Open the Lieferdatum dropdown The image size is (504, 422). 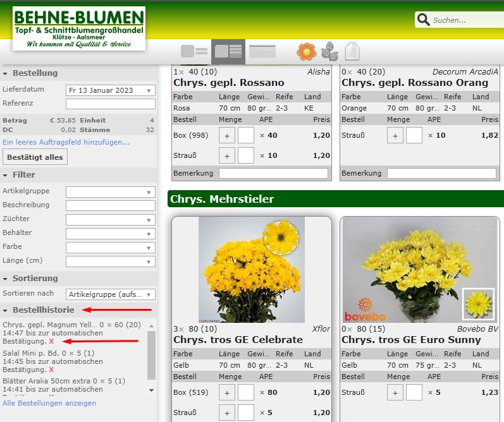point(110,90)
